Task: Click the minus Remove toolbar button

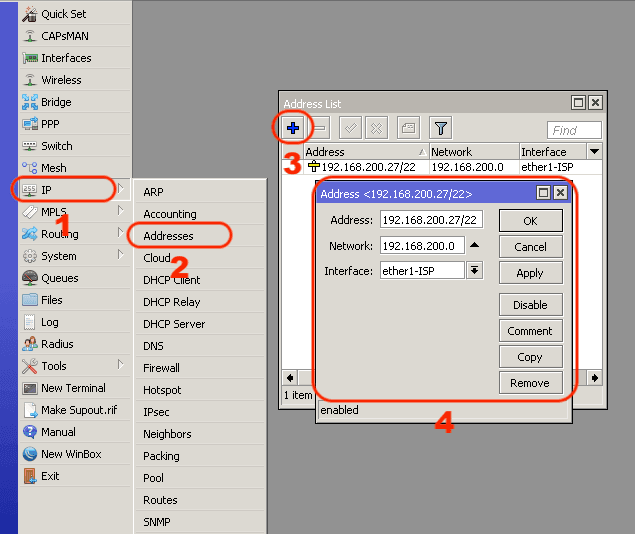Action: [320, 128]
